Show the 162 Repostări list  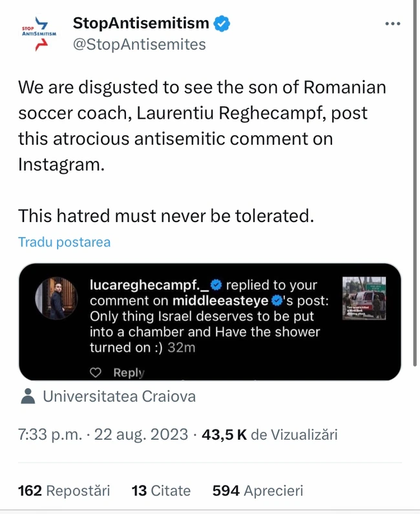(64, 491)
